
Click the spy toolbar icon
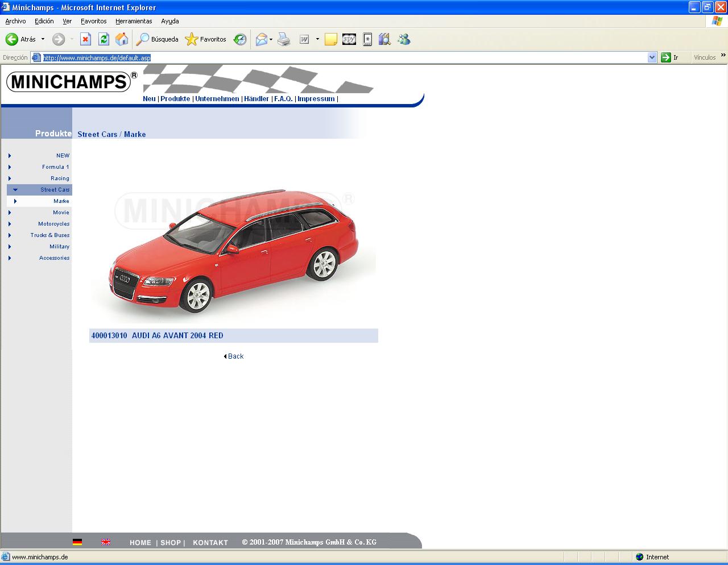(349, 39)
